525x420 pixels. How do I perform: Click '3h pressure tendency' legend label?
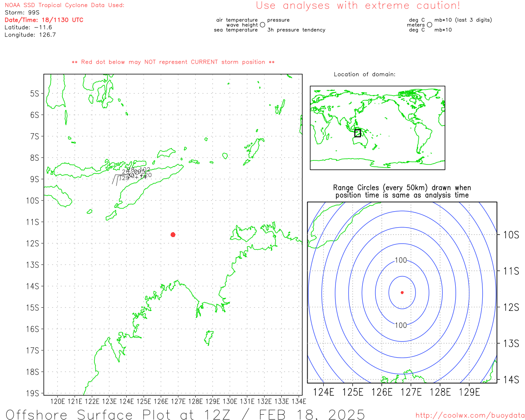point(297,30)
